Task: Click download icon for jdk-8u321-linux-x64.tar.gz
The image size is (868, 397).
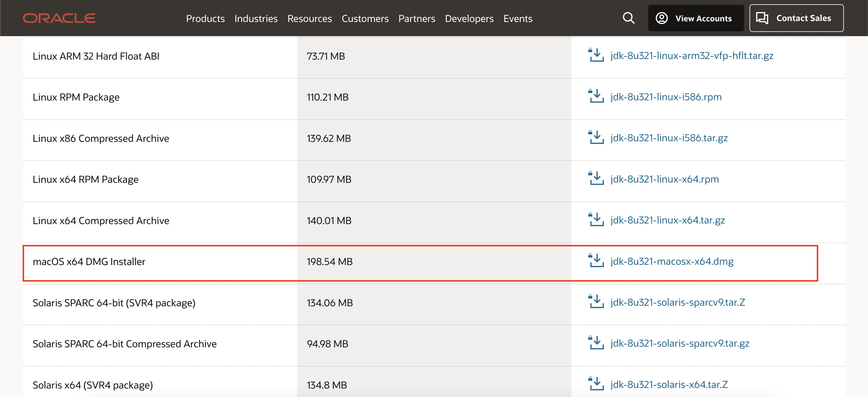Action: 596,220
